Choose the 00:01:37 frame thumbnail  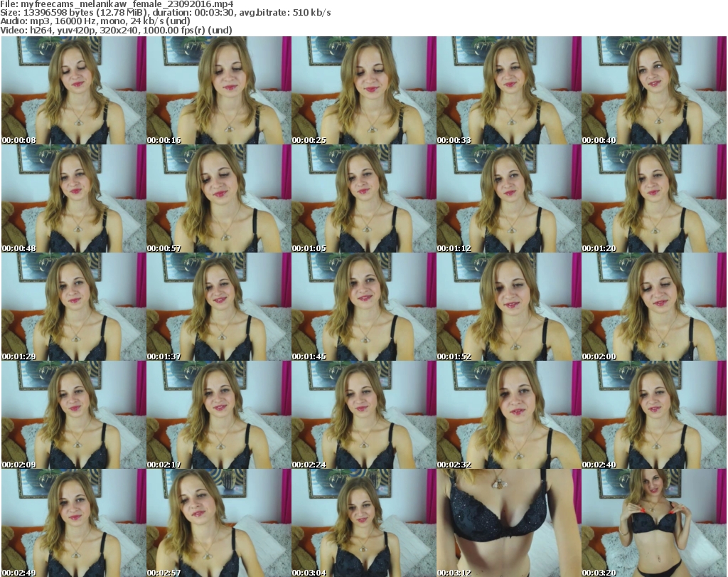pos(219,307)
